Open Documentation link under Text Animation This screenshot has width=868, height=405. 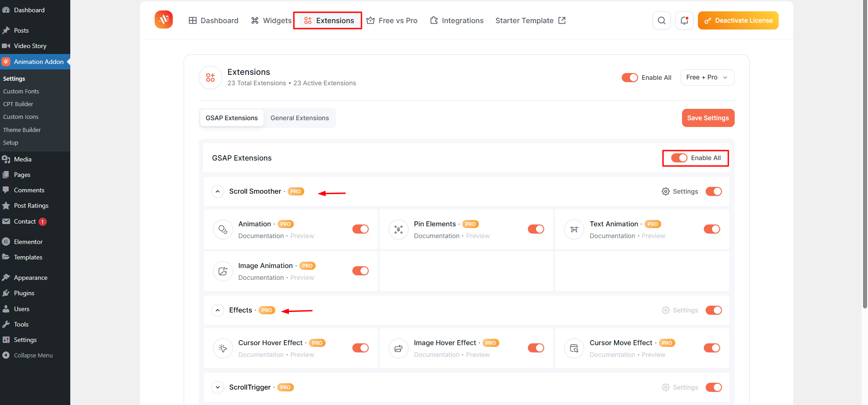click(612, 236)
